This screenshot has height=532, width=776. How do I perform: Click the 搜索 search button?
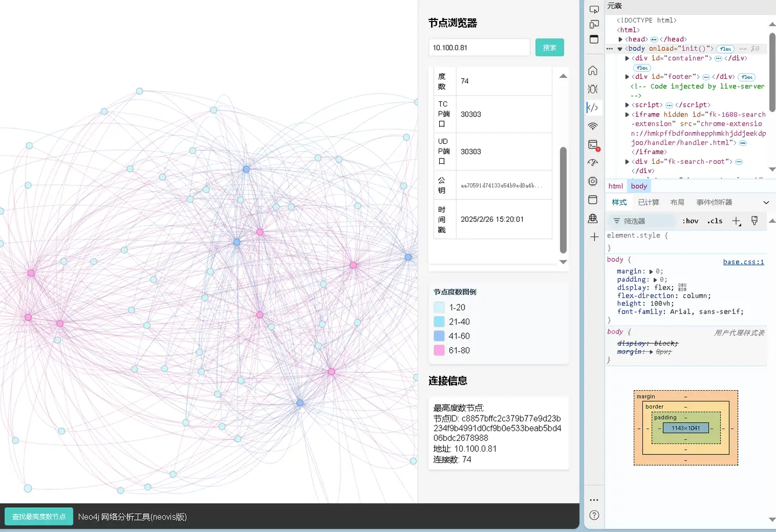(550, 47)
